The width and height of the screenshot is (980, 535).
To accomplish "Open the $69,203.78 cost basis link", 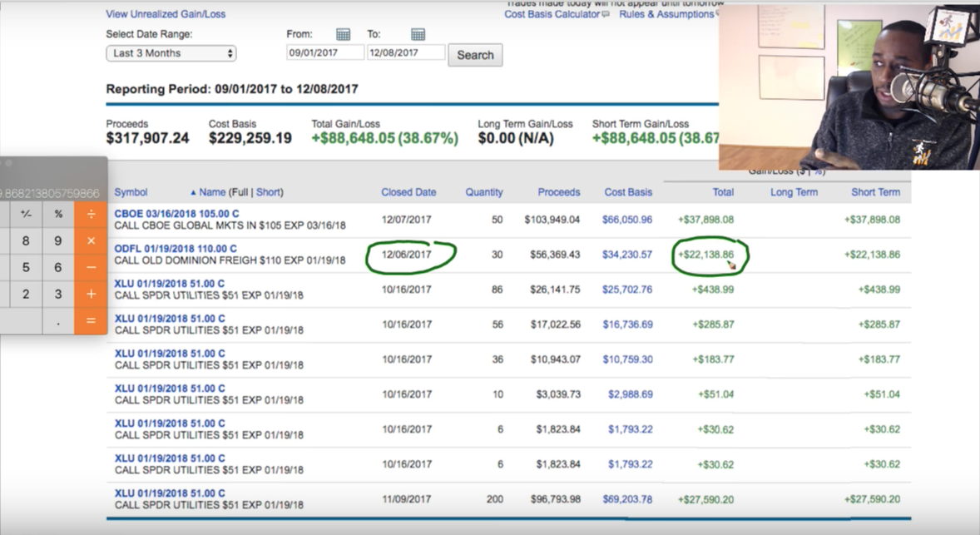I will [x=627, y=500].
